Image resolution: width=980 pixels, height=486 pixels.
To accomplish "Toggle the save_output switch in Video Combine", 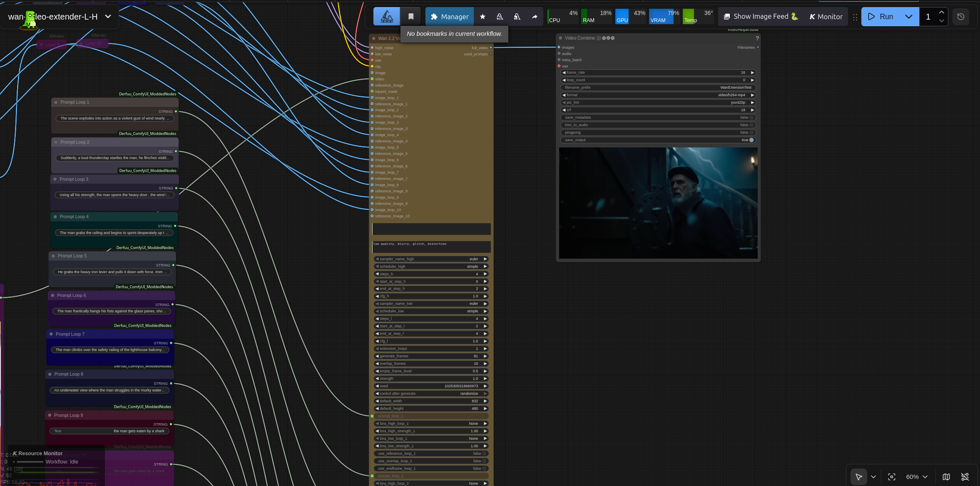I will click(751, 140).
